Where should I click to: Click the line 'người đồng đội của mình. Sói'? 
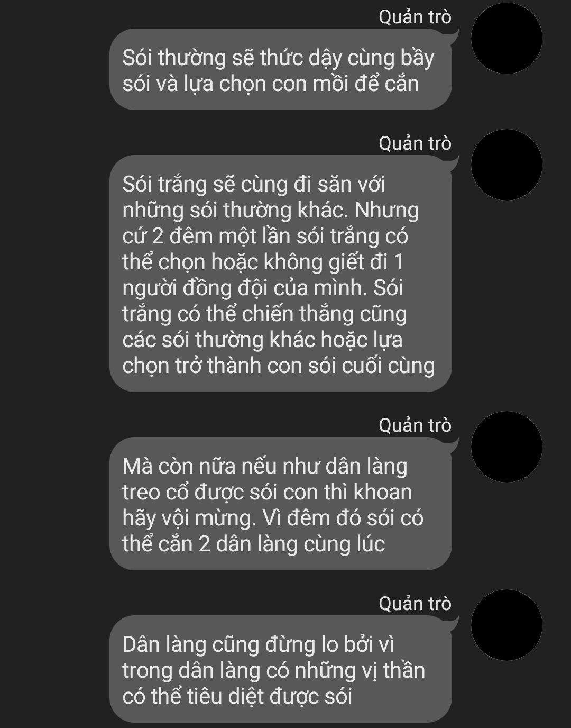coord(263,288)
